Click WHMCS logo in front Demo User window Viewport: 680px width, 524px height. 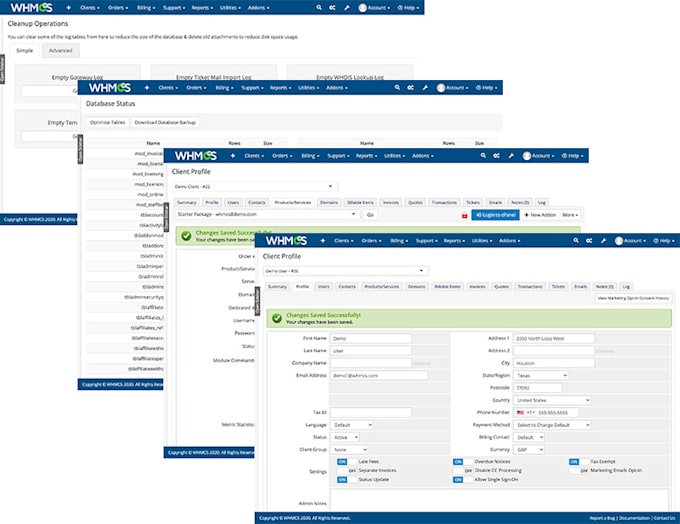pyautogui.click(x=286, y=240)
